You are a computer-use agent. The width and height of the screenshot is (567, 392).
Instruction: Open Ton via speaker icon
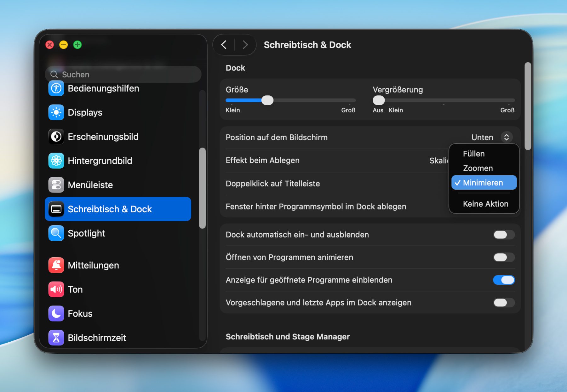point(56,289)
